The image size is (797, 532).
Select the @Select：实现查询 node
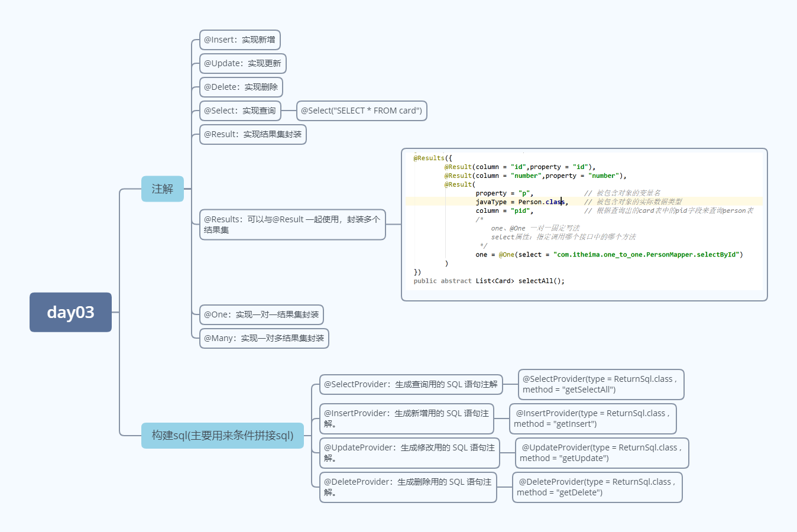pos(239,111)
